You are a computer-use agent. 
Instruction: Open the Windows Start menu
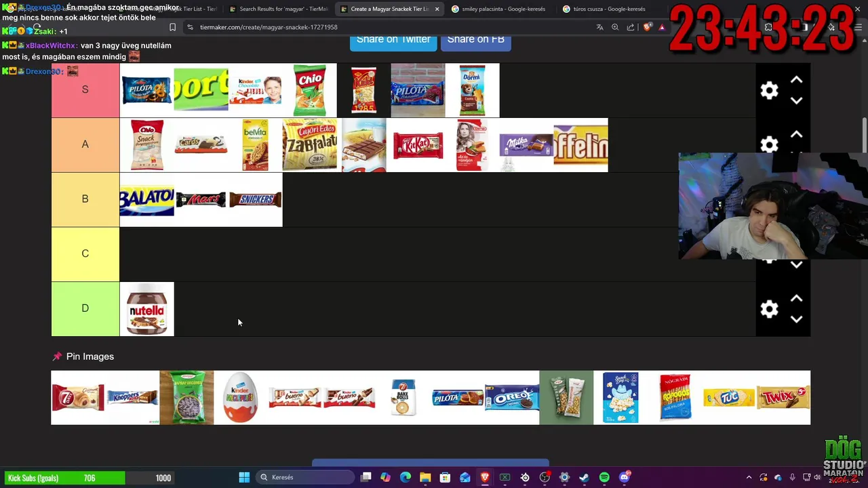coord(244,477)
